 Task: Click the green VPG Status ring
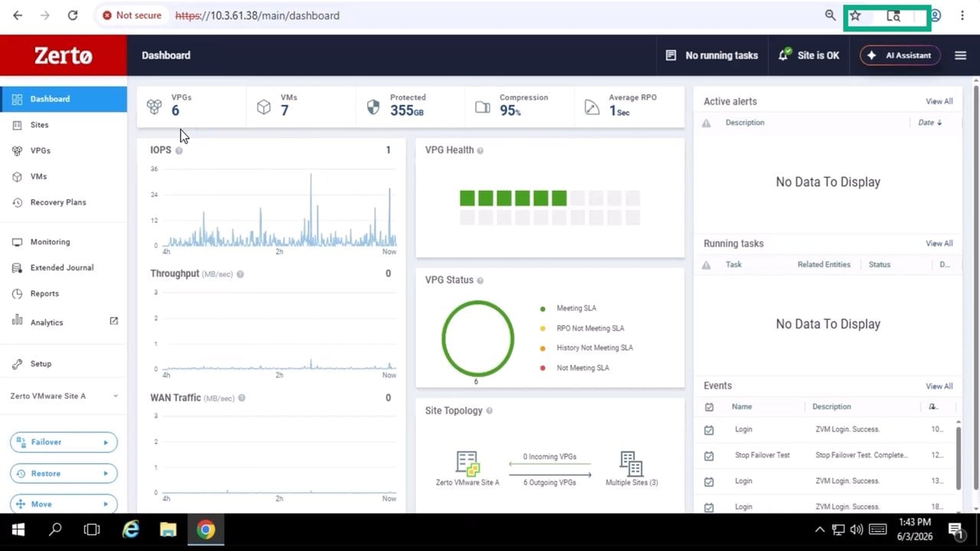point(477,338)
